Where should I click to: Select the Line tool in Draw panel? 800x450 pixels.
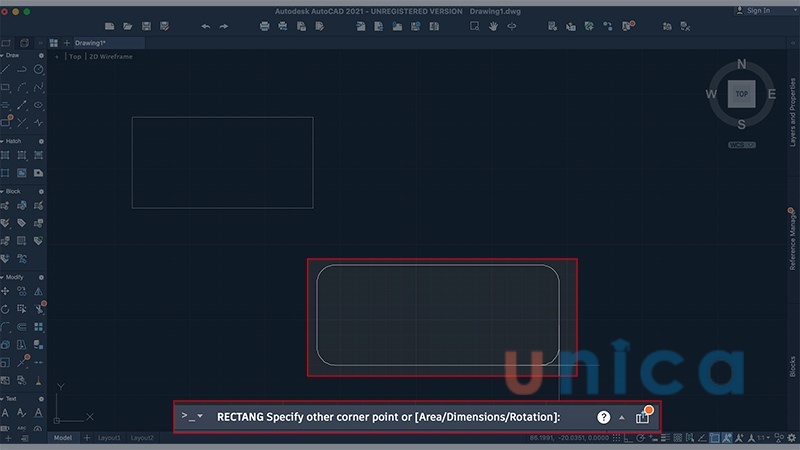[x=5, y=69]
